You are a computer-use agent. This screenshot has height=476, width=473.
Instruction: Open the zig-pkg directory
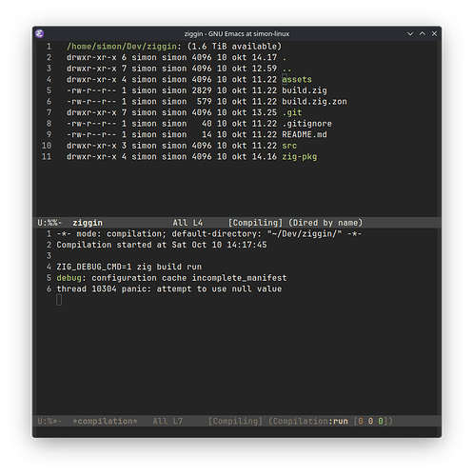coord(300,157)
